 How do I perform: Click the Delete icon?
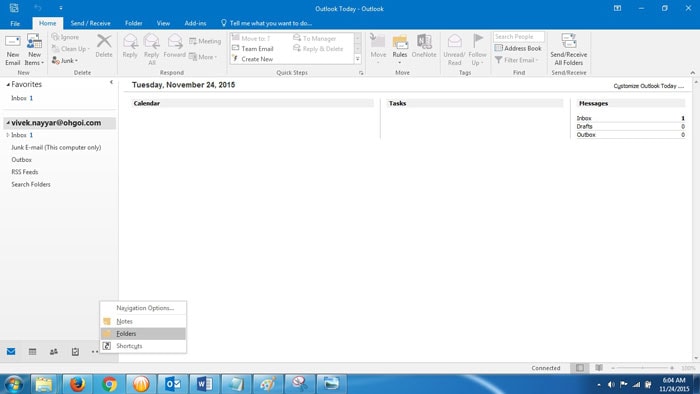click(x=104, y=46)
